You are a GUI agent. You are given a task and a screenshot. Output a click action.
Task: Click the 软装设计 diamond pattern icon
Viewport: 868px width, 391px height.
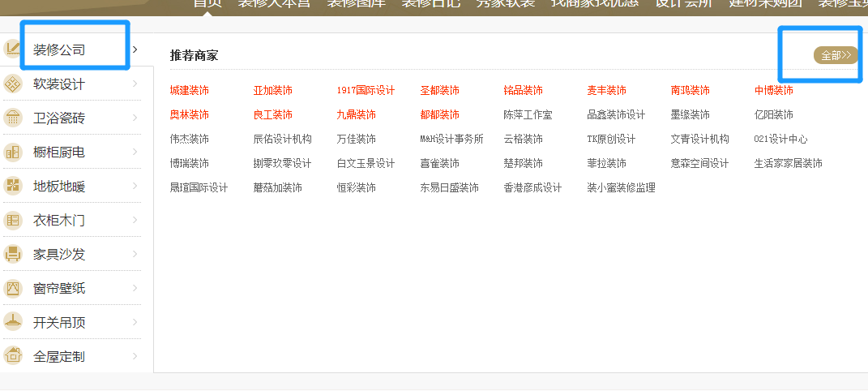13,84
